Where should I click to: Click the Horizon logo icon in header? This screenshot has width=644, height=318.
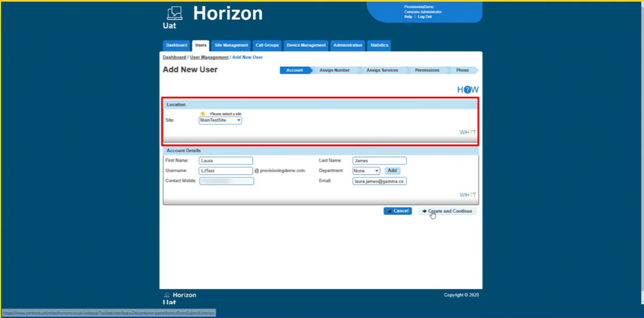tap(175, 14)
